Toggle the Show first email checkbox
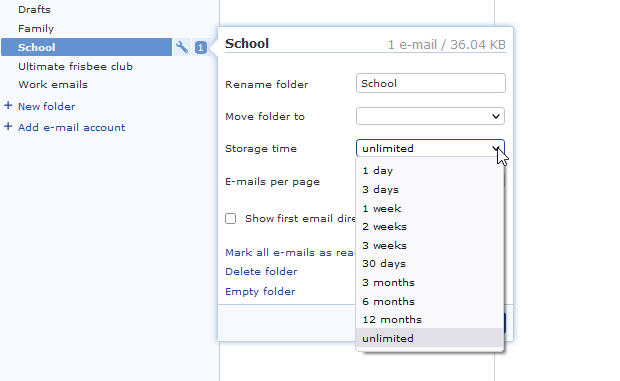620x381 pixels. 231,219
